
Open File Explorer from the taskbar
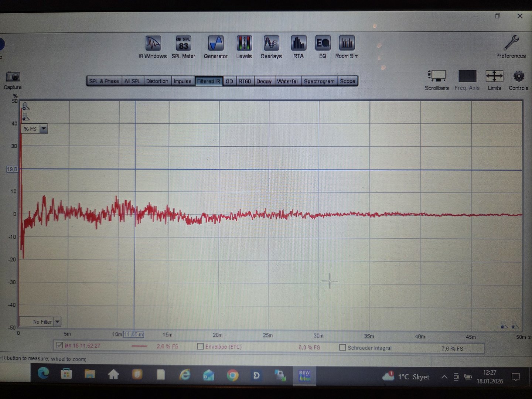[90, 374]
